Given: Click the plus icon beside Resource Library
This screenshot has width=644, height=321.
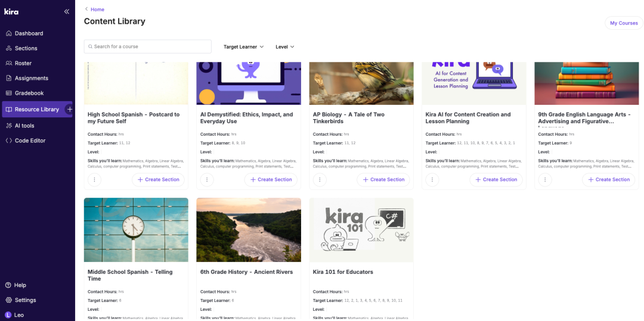Looking at the screenshot, I should coord(70,110).
